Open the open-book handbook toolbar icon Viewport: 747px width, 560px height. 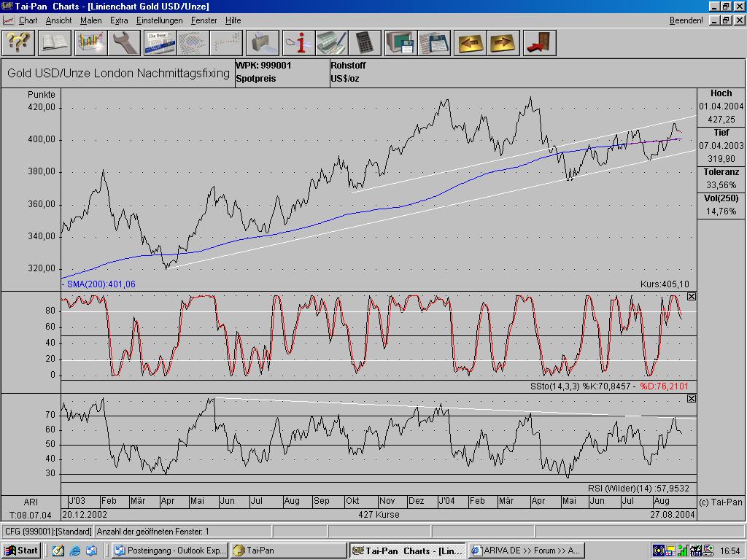point(55,43)
